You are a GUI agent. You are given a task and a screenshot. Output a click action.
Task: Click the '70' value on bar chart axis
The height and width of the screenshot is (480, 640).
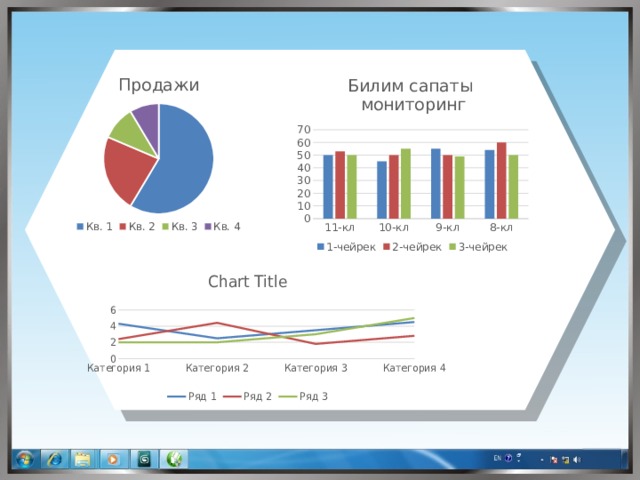coord(304,129)
